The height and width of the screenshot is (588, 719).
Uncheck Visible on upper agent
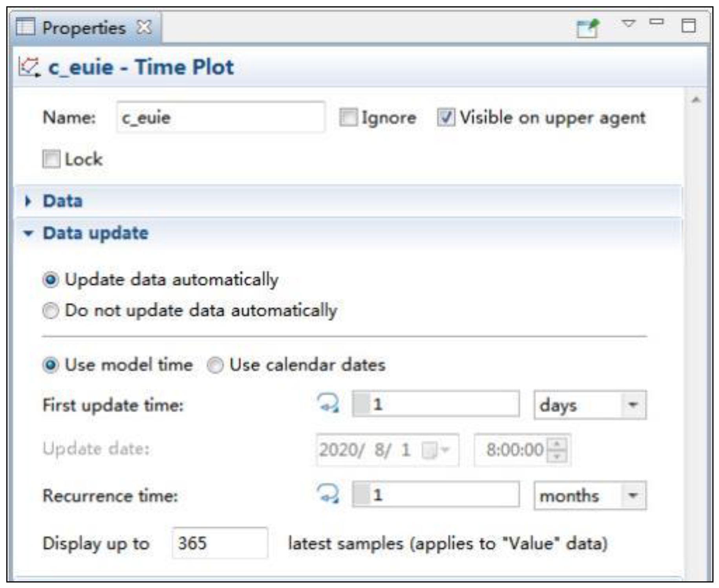tap(446, 117)
